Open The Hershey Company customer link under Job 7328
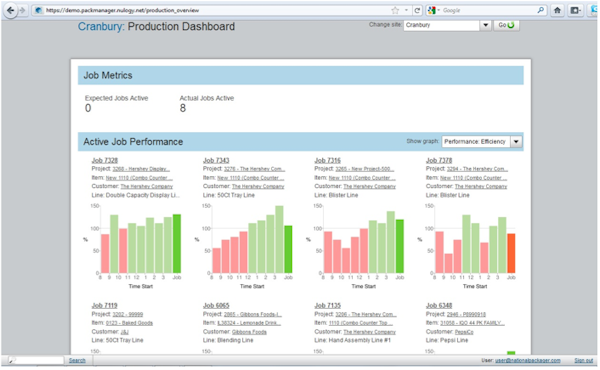This screenshot has width=600, height=370. [147, 187]
